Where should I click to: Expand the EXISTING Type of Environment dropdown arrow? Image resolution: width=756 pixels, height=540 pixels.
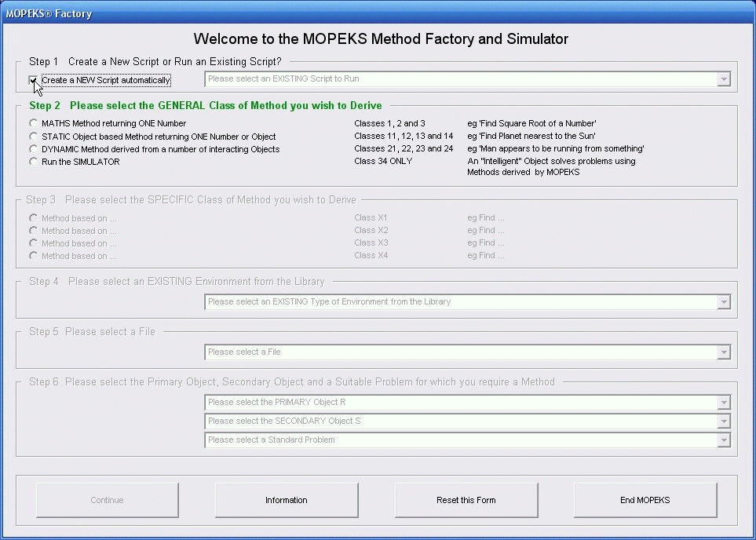click(x=723, y=302)
